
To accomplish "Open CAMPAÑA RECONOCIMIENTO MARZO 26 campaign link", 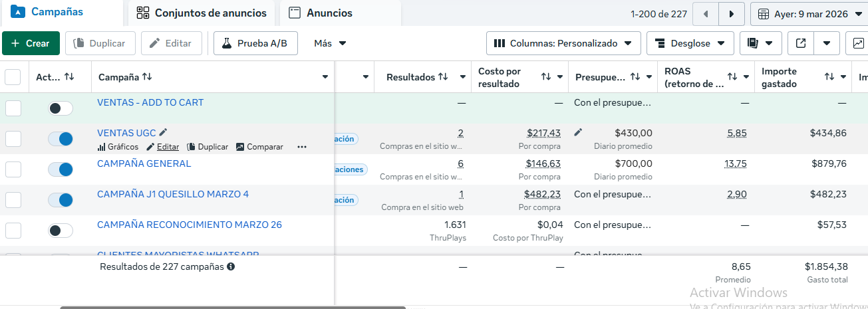I will (190, 225).
